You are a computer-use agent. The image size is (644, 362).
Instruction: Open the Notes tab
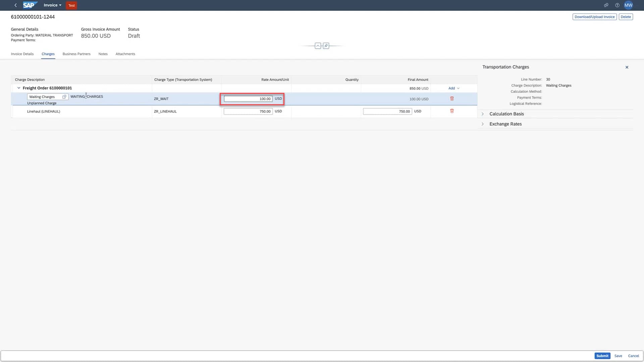(x=103, y=54)
